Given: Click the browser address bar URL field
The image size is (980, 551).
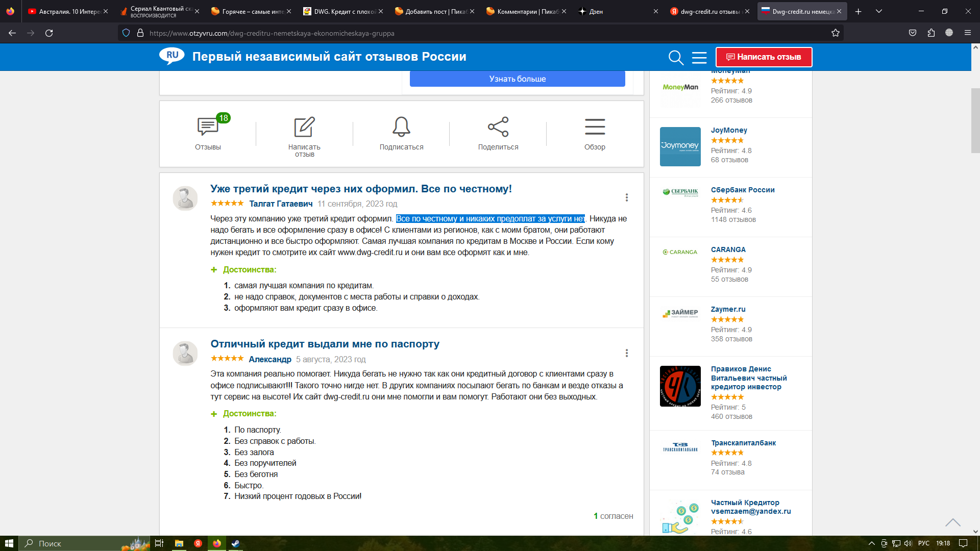Looking at the screenshot, I should 480,33.
